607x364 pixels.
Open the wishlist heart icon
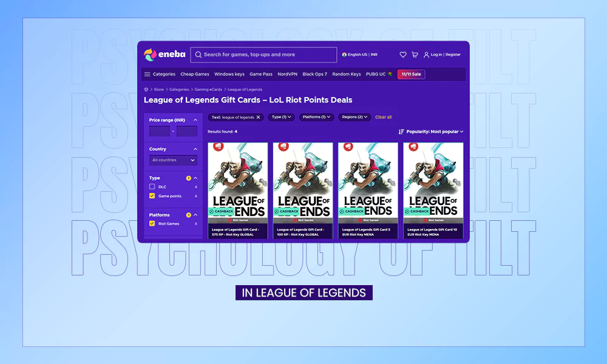403,55
